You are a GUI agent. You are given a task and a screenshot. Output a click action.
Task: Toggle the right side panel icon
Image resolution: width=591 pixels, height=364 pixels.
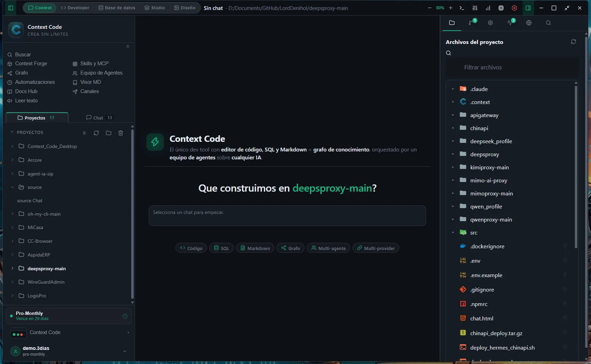(528, 8)
